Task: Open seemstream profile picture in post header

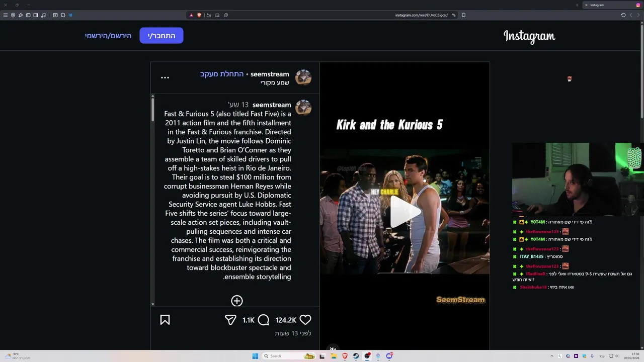Action: (303, 78)
